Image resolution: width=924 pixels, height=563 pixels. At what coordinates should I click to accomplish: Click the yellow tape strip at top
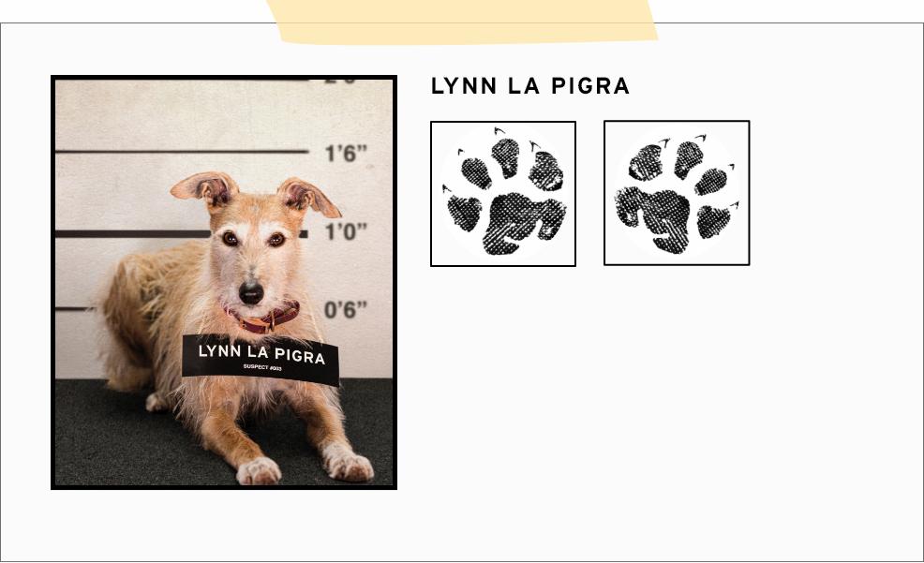(x=463, y=22)
